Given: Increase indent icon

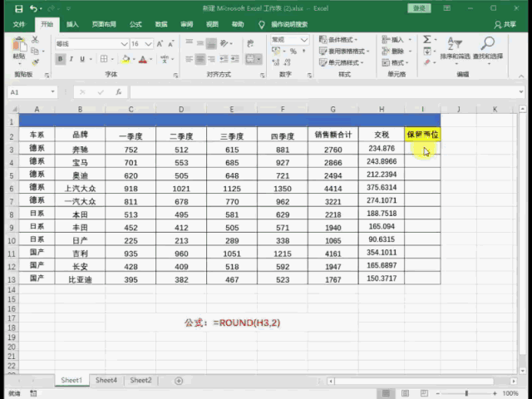Looking at the screenshot, I should (x=234, y=59).
